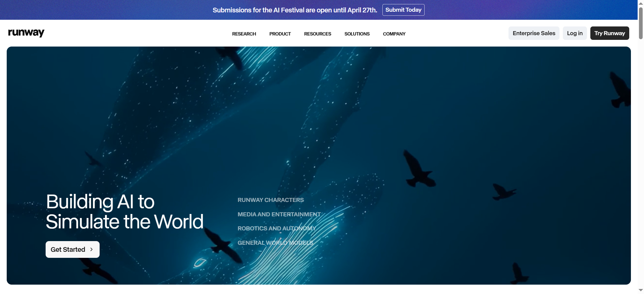Click the scrollbar up arrow
This screenshot has width=644, height=294.
(x=641, y=3)
